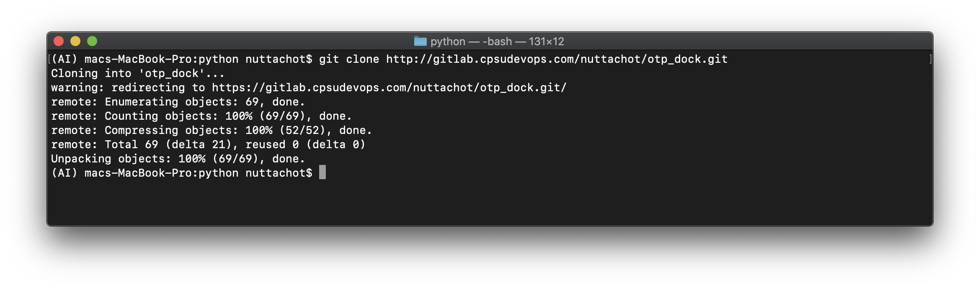Click the last '(AI) macs-MacBook-Pro:python nuttachot$' prompt
Screen dimensions: 980x288
pos(182,173)
